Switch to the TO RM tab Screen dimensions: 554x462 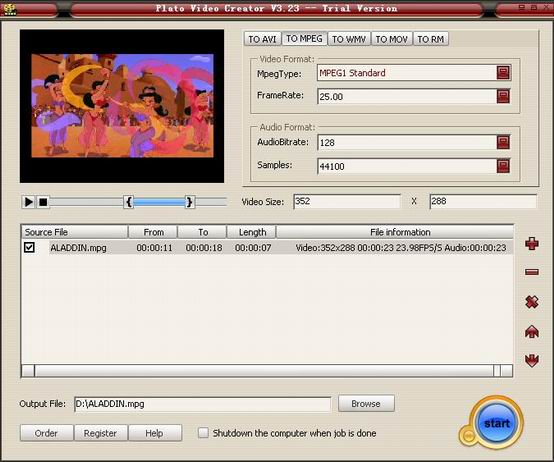tap(431, 39)
